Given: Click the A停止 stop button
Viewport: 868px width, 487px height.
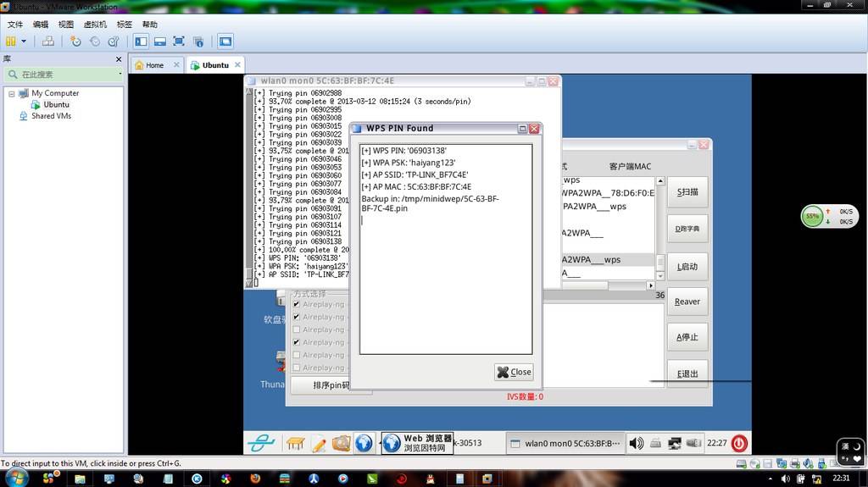Looking at the screenshot, I should point(687,337).
